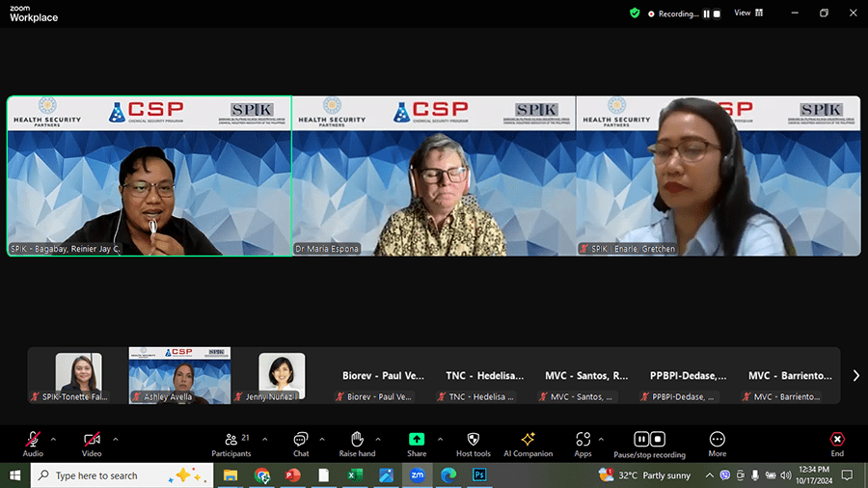Image resolution: width=868 pixels, height=488 pixels.
Task: Select Gretchen Enarle's video tile
Action: pos(719,176)
